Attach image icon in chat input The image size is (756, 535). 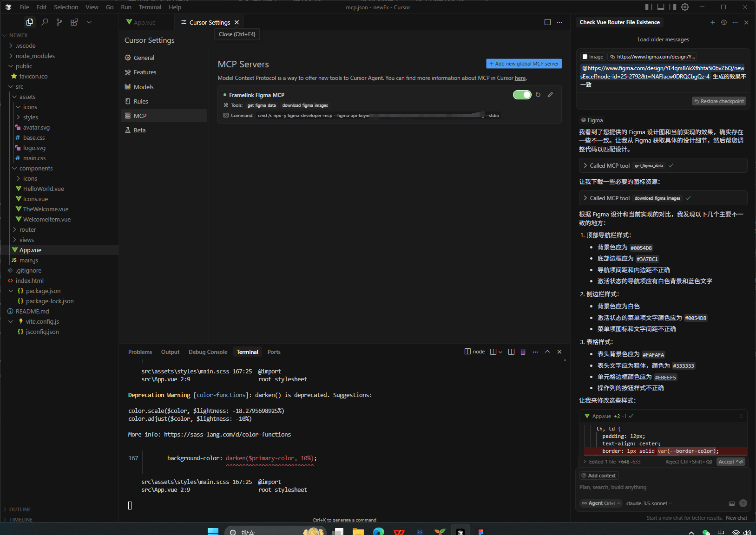tap(732, 503)
